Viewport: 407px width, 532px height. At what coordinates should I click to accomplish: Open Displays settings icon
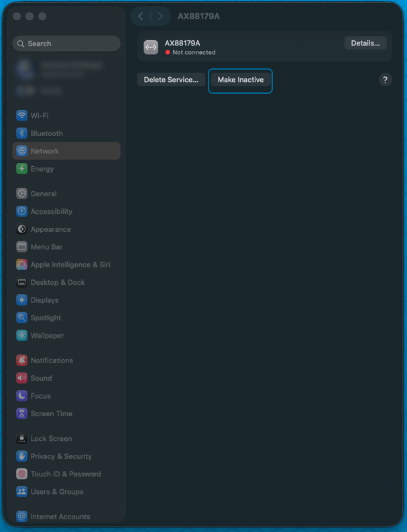(x=22, y=300)
